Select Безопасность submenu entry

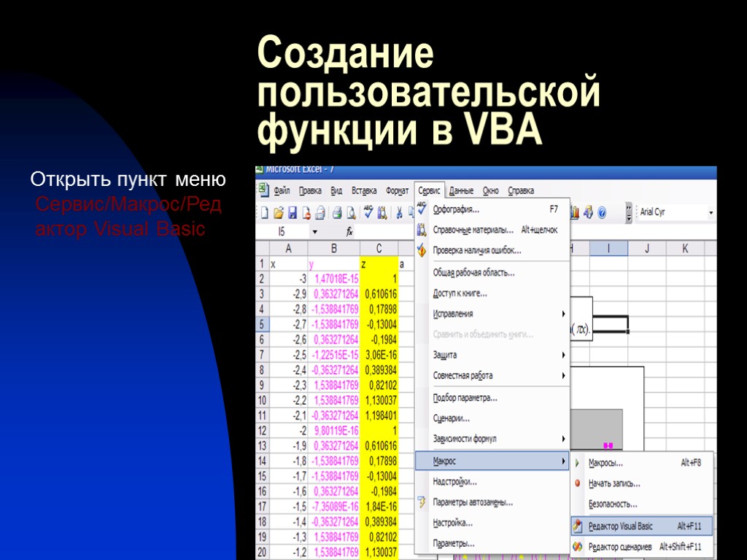(x=642, y=504)
